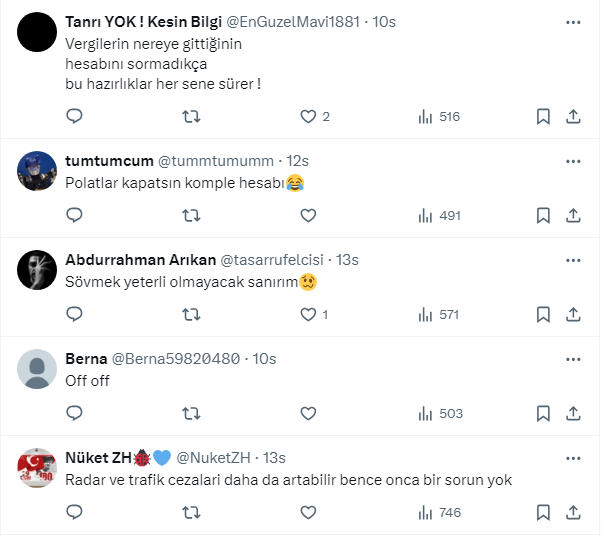Share Tanrı YOK ! Kesin Bilgi's tweet
Image resolution: width=604 pixels, height=536 pixels.
pos(573,117)
